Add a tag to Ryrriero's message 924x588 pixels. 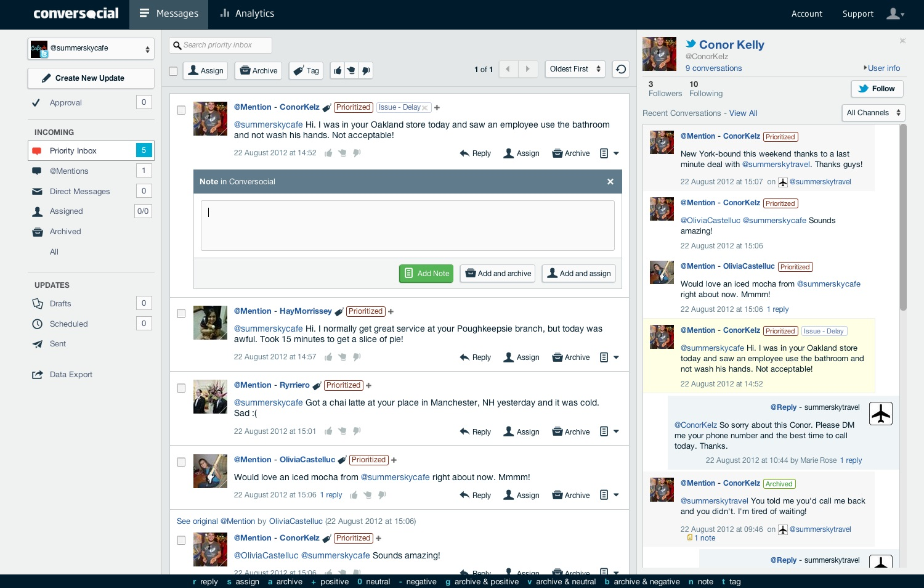click(368, 386)
